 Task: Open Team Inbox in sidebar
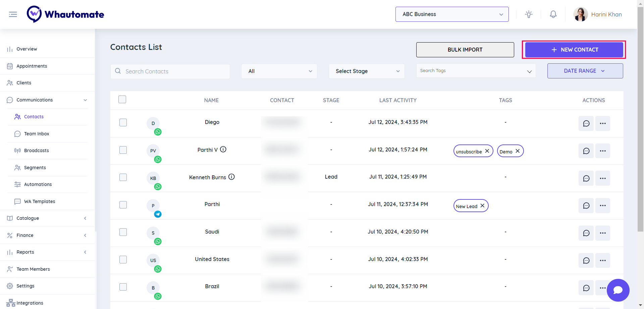click(37, 134)
